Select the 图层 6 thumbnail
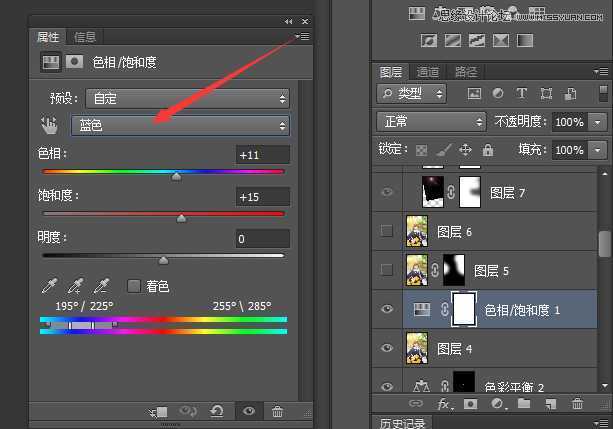Viewport: 613px width, 429px height. click(x=417, y=231)
